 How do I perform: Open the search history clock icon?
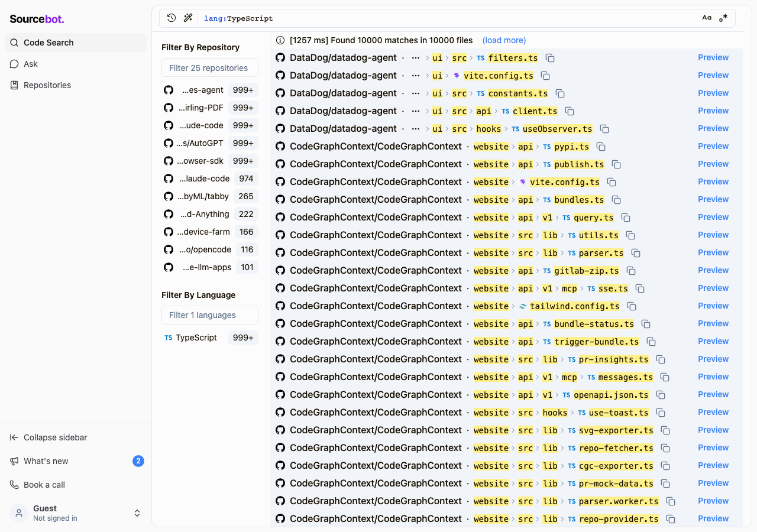point(172,18)
